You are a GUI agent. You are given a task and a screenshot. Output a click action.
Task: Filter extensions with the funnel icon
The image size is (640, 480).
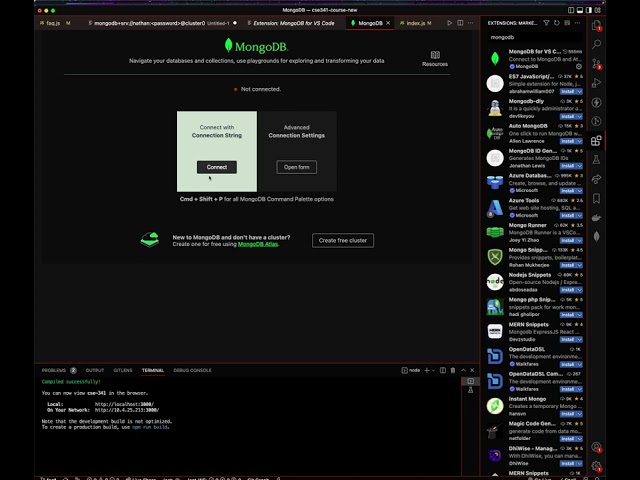coord(546,23)
